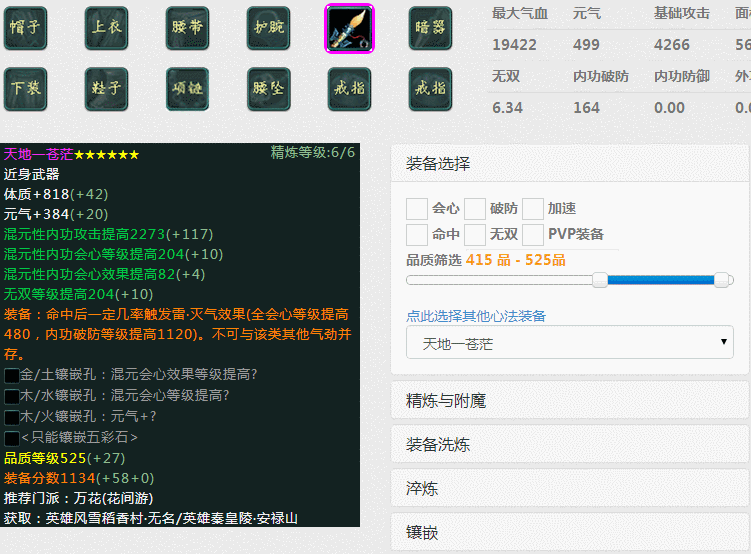Click the 元气 value 499

586,45
